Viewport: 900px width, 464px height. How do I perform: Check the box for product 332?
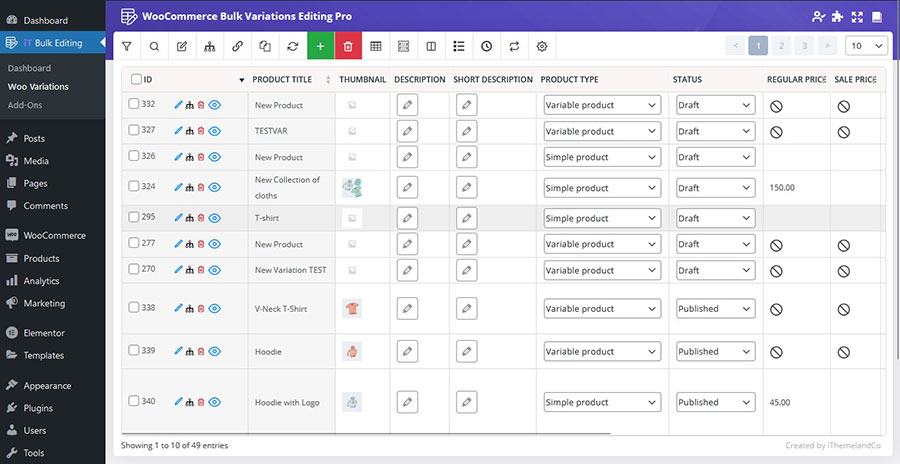(x=134, y=104)
